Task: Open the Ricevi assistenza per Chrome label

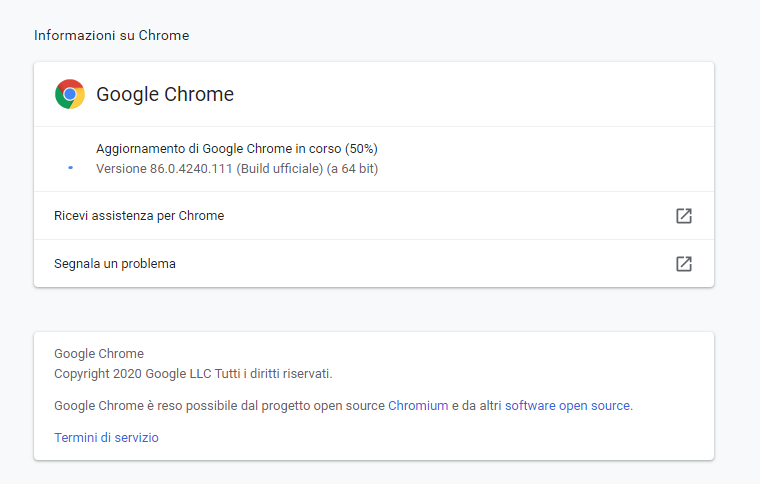Action: point(139,216)
